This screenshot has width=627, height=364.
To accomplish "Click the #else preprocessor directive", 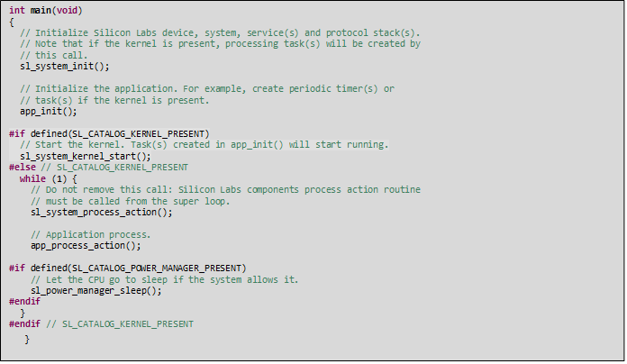I will 22,167.
